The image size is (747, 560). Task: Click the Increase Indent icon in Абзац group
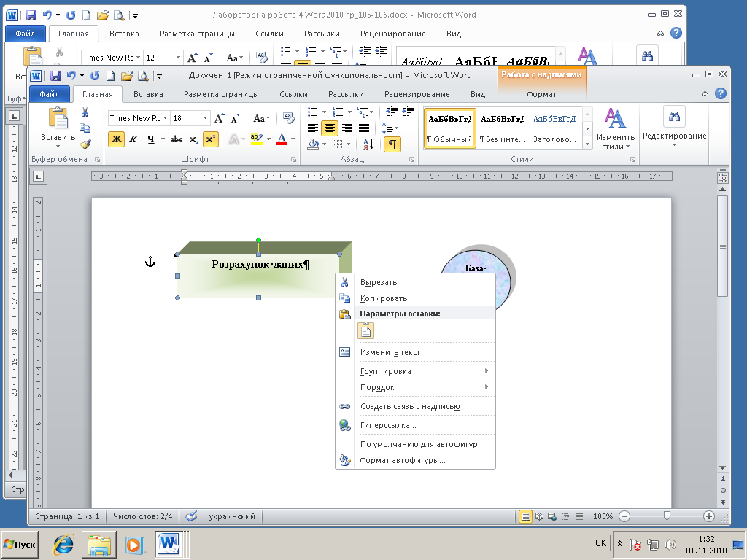click(408, 112)
